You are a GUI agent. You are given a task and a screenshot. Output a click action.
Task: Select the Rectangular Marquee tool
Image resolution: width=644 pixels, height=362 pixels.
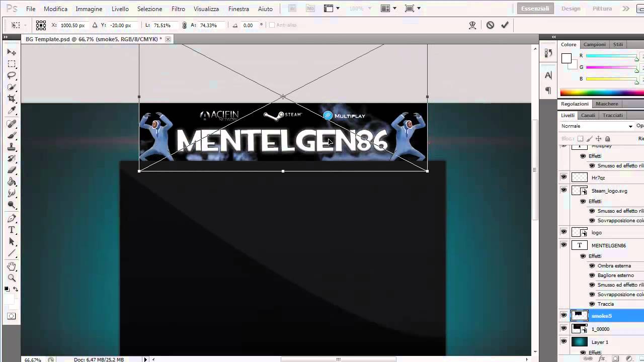click(x=12, y=64)
